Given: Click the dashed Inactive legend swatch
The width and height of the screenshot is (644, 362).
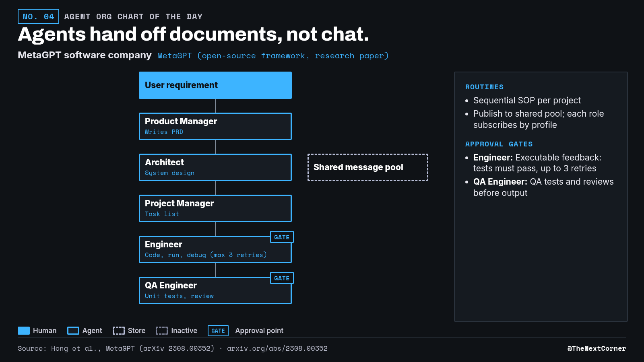Looking at the screenshot, I should (x=162, y=331).
